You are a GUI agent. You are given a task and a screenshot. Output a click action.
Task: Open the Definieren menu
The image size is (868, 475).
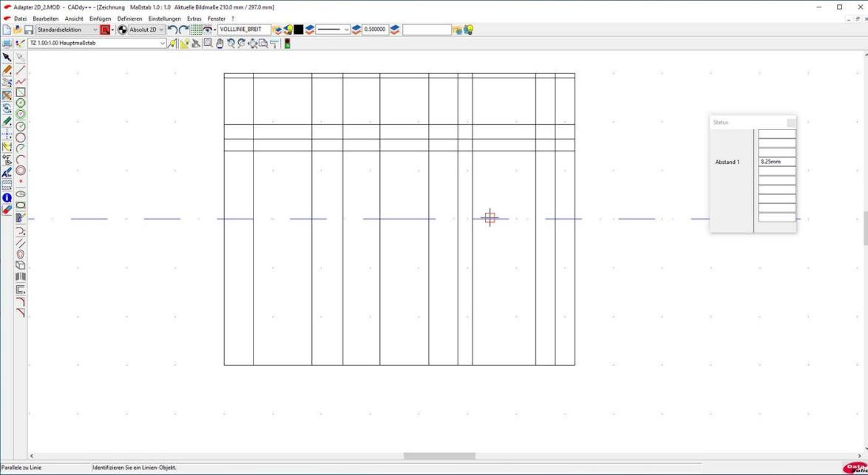(129, 18)
